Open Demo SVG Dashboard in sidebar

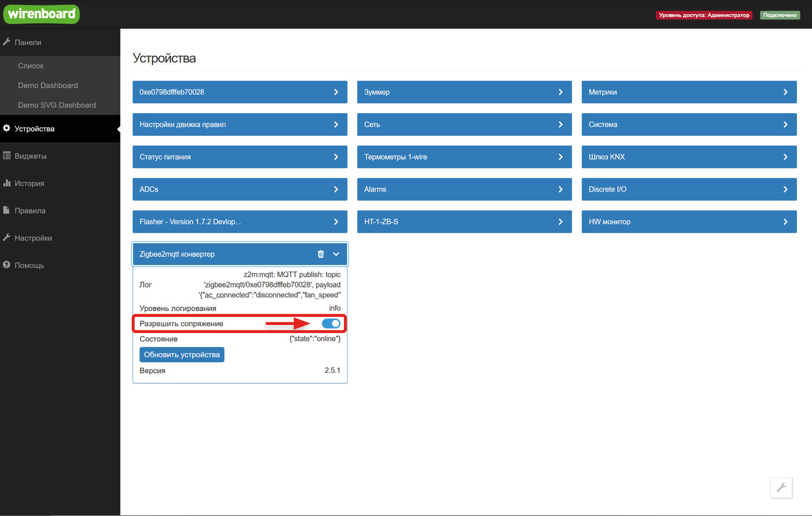click(x=57, y=105)
